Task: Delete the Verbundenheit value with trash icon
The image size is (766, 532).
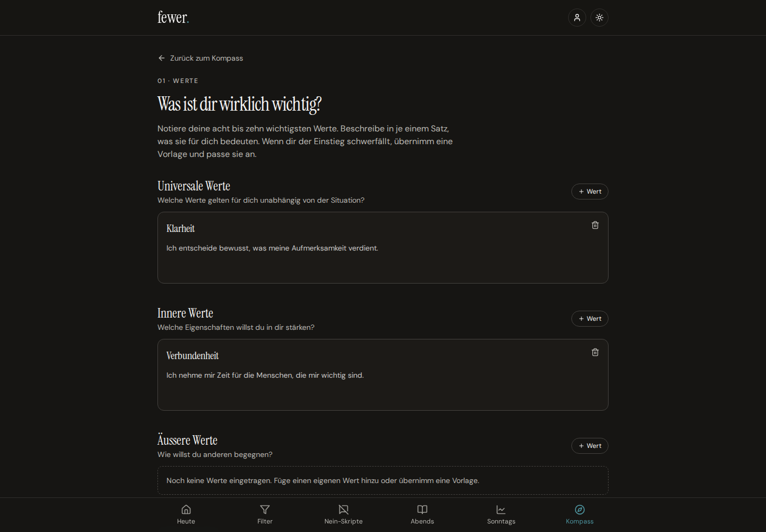Action: 595,352
